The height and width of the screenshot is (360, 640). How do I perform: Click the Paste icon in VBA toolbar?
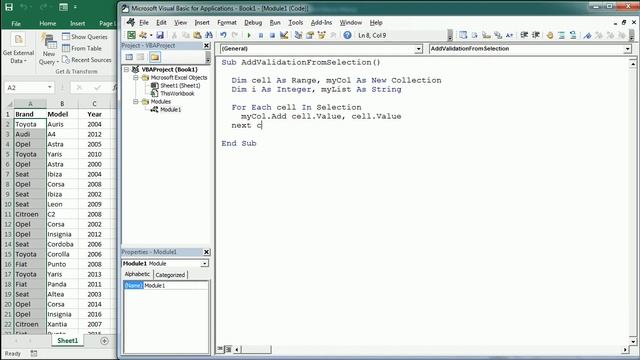[198, 36]
